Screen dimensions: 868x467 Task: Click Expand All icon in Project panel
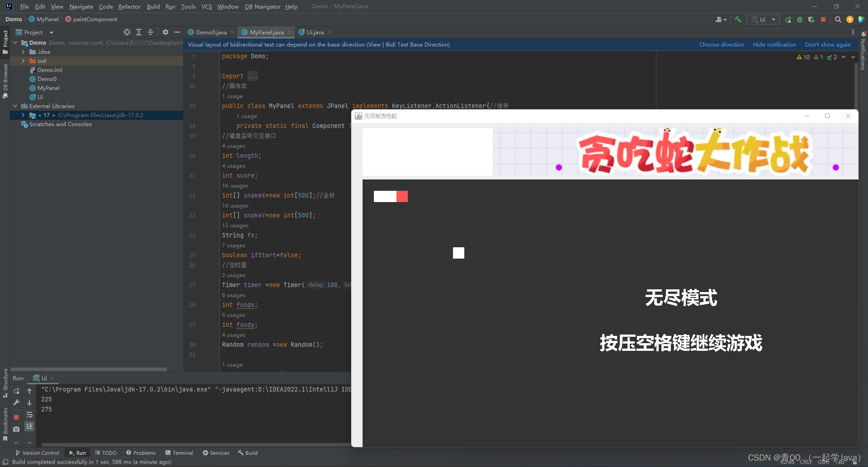(139, 32)
